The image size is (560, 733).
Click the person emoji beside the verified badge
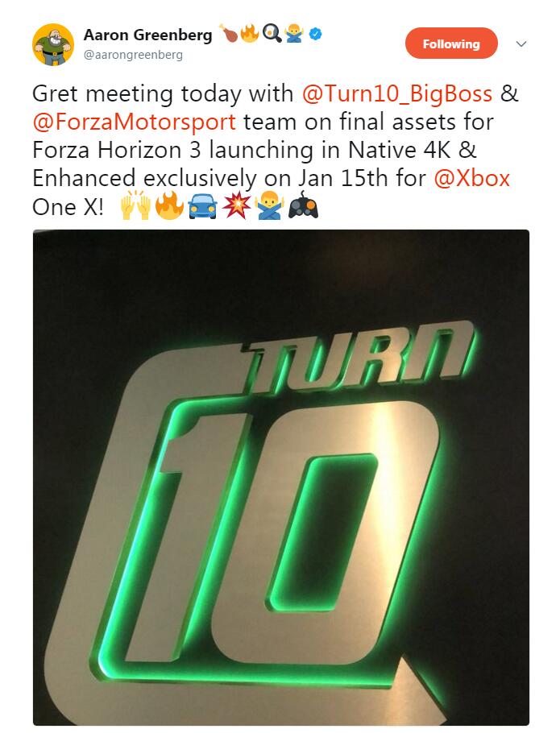[x=294, y=34]
